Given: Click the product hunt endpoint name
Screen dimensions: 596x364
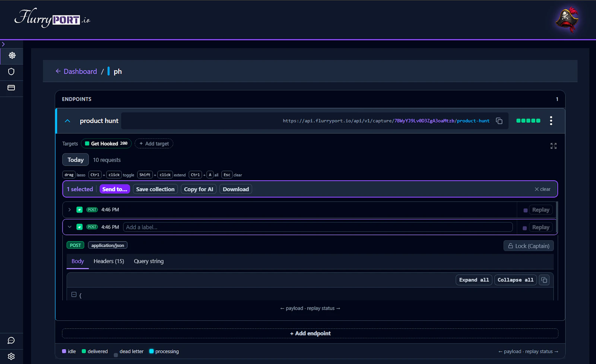Looking at the screenshot, I should coord(99,121).
